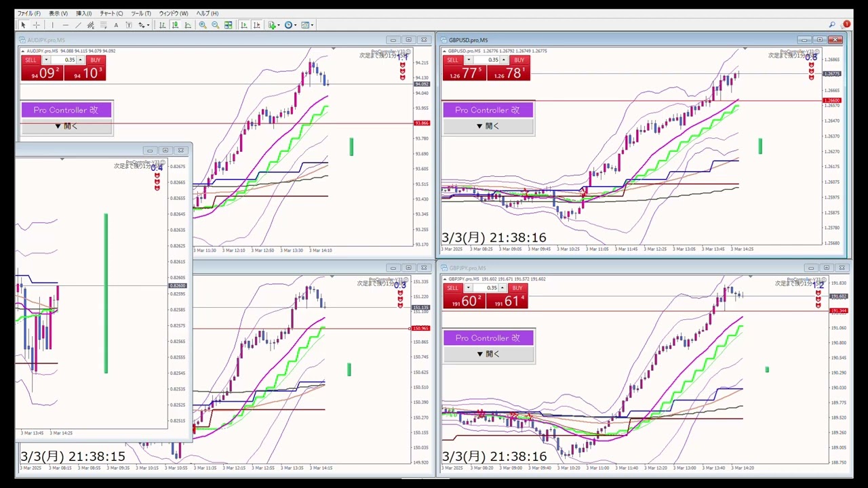Click SELL button on AUDJPY chart
868x488 pixels.
31,60
